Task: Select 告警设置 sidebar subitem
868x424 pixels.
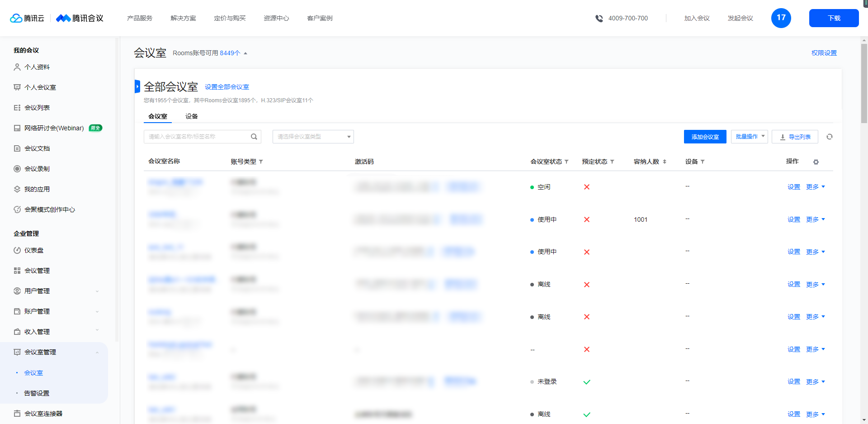Action: 37,393
